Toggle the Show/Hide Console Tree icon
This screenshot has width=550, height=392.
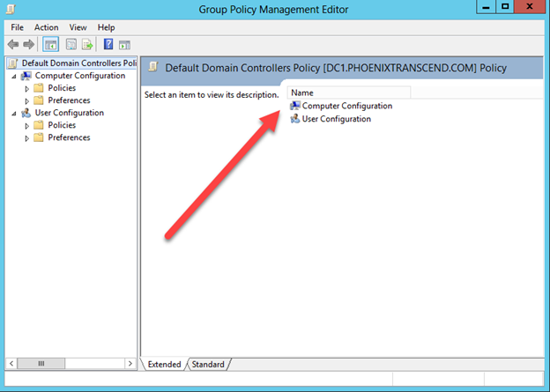(x=51, y=44)
